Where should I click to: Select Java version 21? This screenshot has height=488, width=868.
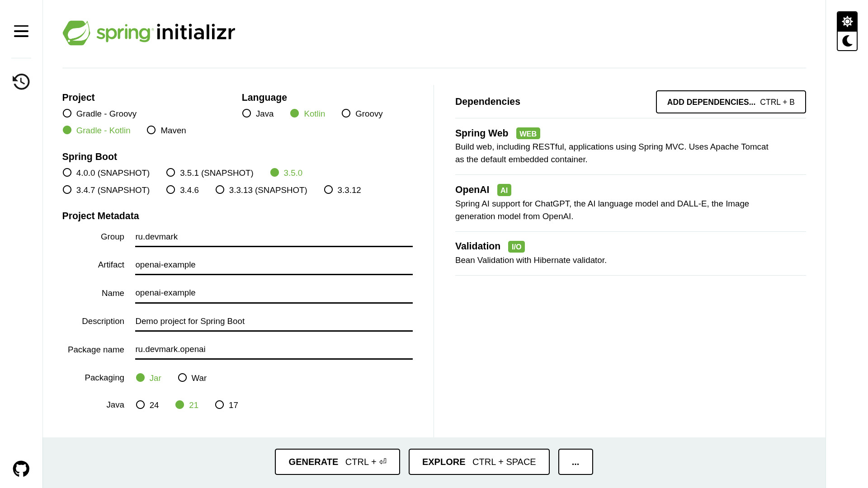coord(187,405)
